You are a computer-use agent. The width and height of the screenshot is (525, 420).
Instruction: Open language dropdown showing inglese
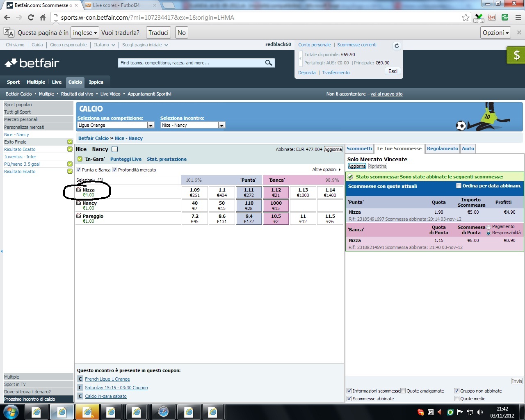click(x=85, y=32)
